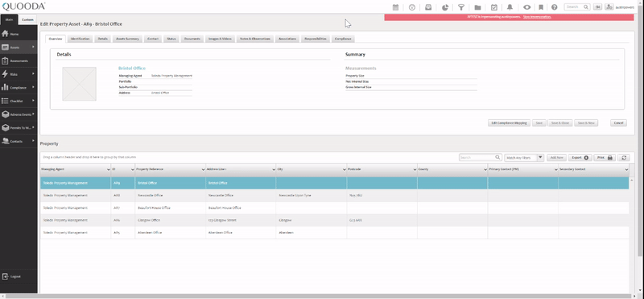The width and height of the screenshot is (644, 299).
Task: Open Assessments in the sidebar
Action: click(x=19, y=61)
